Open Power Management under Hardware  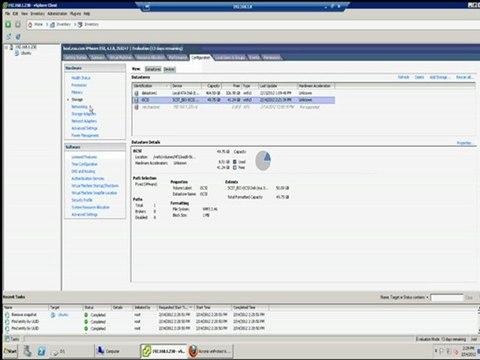[x=85, y=135]
